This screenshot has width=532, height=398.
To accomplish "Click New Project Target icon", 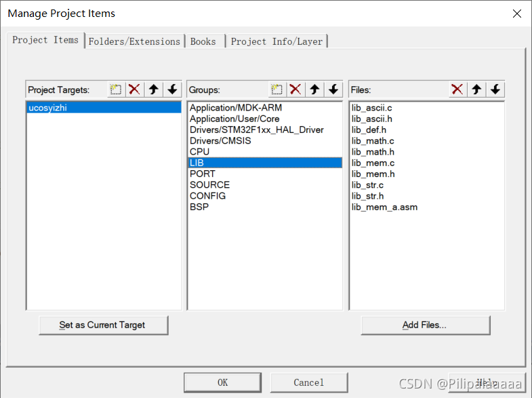I will 116,89.
